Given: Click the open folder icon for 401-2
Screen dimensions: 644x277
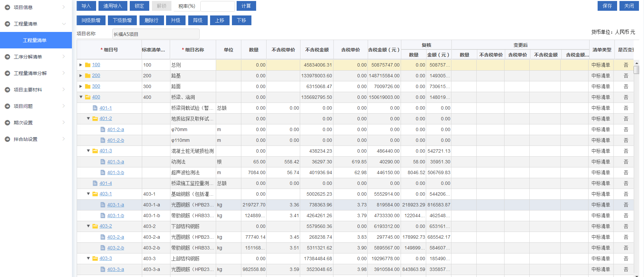Looking at the screenshot, I should 95,119.
